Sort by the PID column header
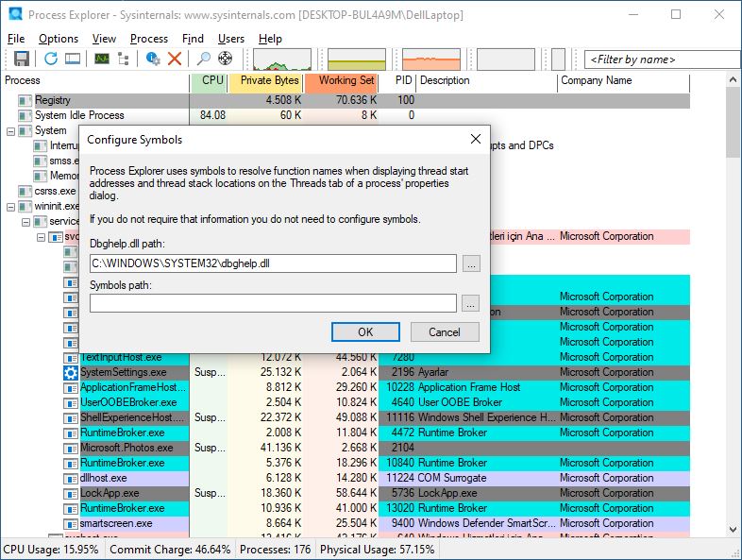 point(397,81)
